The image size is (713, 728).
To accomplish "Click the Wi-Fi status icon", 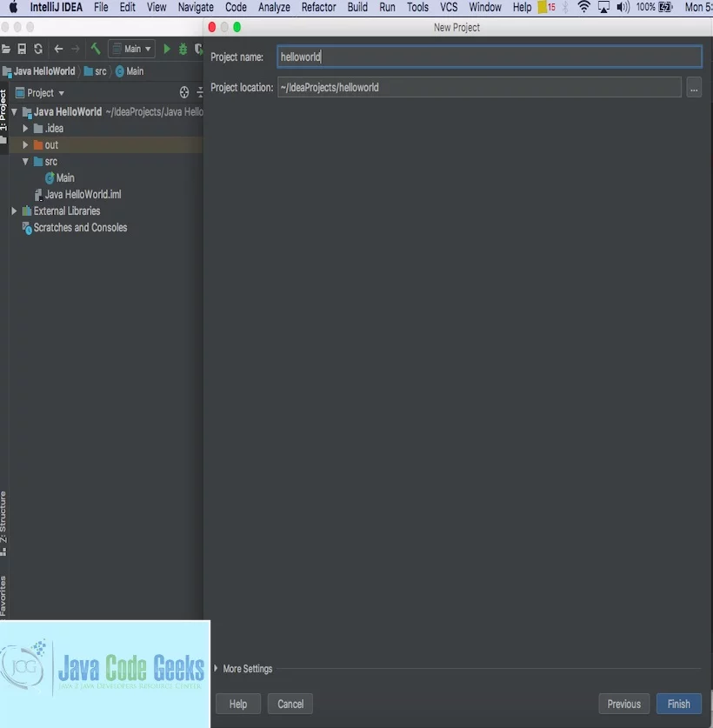I will (x=583, y=7).
